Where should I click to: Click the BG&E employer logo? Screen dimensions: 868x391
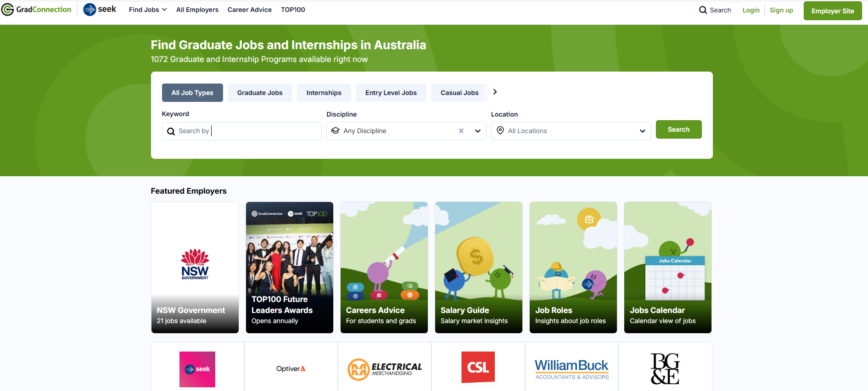coord(665,369)
